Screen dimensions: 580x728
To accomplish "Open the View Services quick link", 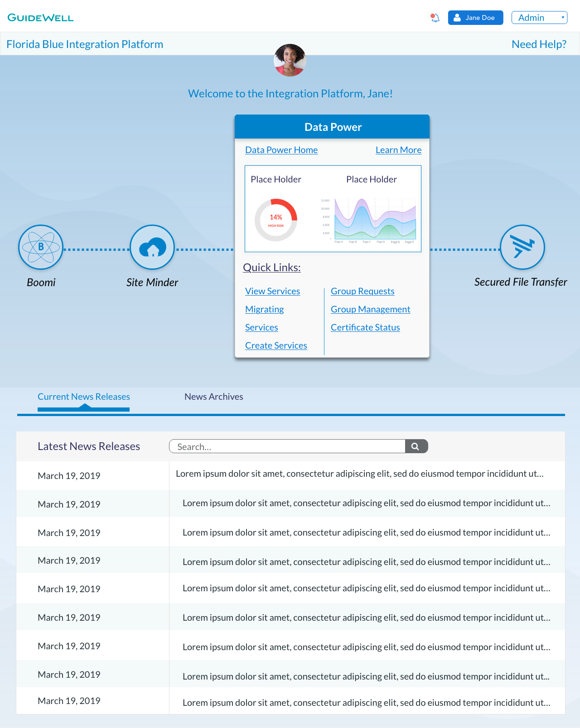I will (x=272, y=291).
